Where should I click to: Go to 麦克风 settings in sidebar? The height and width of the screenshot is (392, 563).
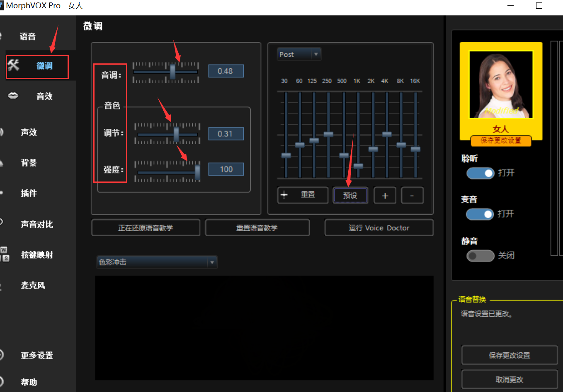tap(33, 285)
